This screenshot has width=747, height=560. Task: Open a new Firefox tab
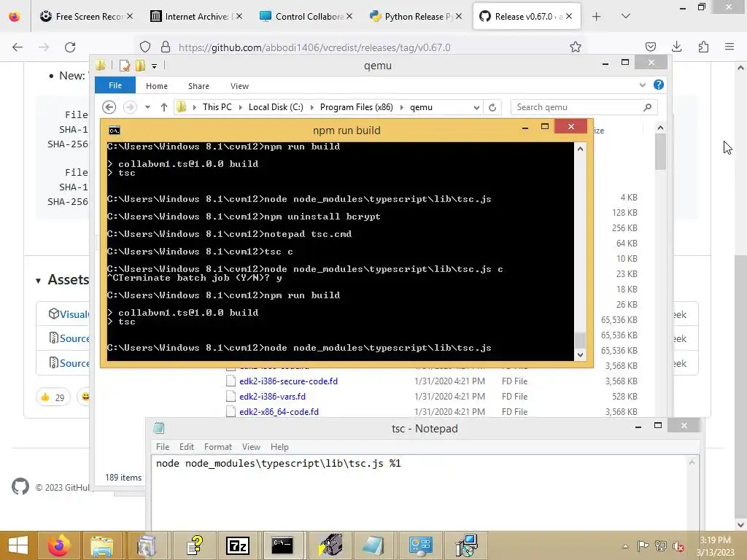point(596,17)
